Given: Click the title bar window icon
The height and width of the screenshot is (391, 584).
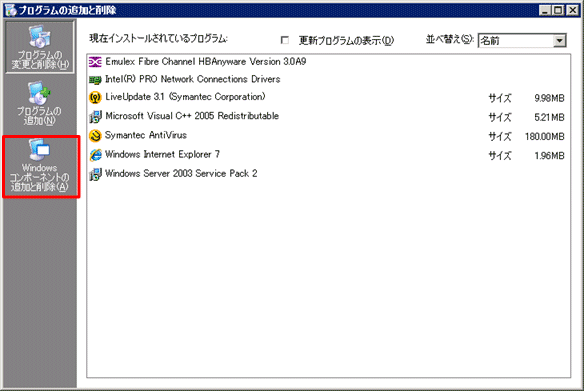Looking at the screenshot, I should [x=10, y=10].
